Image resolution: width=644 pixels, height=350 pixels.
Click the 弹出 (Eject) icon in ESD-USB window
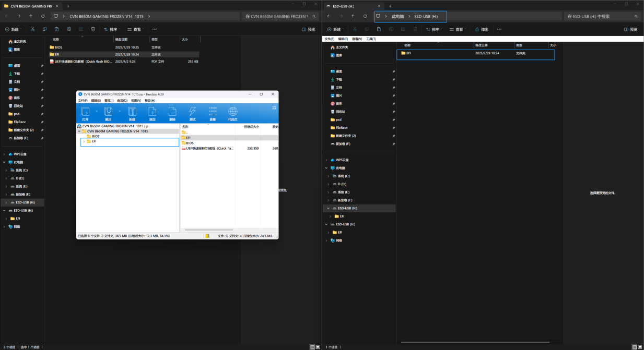[482, 29]
